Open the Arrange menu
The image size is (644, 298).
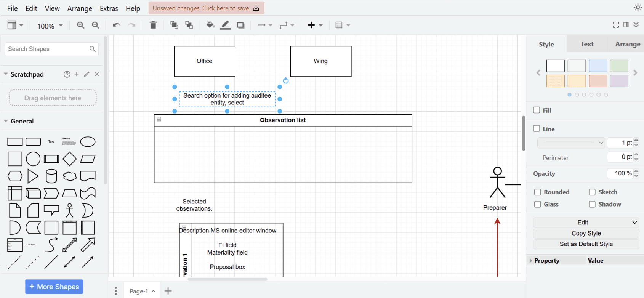coord(80,8)
